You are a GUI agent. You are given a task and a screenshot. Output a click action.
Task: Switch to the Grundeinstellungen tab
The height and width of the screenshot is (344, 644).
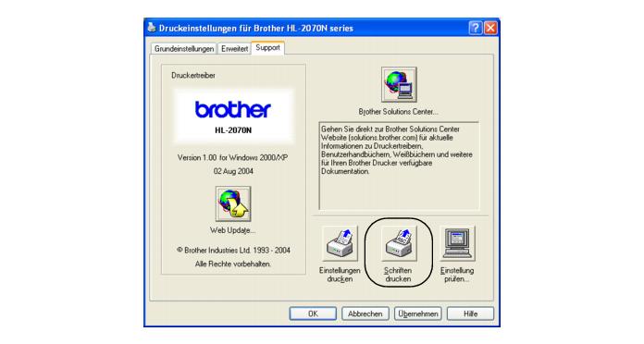point(184,48)
